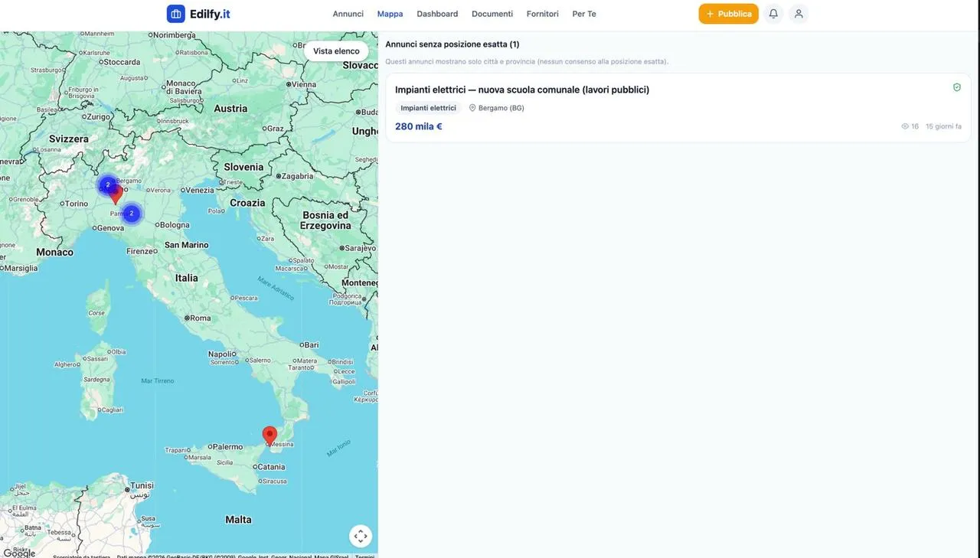Click the views eye icon showing 16
The image size is (980, 558).
click(905, 126)
